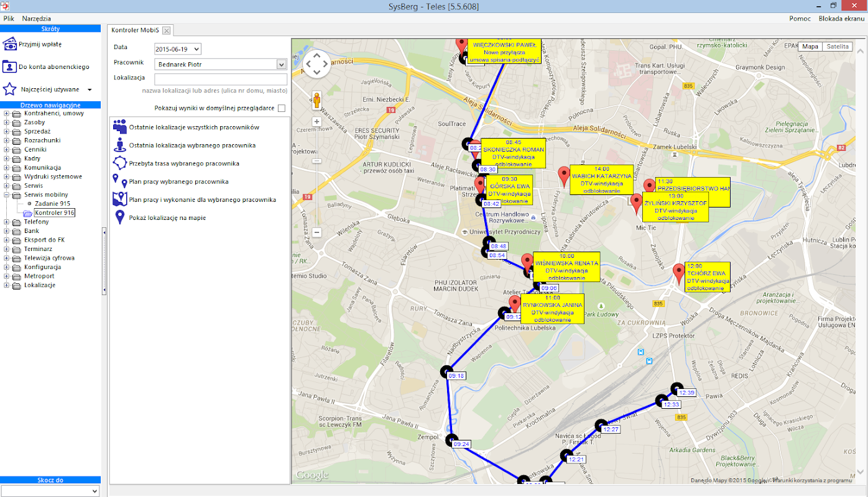Click the black route point at 12:21
The image size is (868, 497).
(566, 455)
